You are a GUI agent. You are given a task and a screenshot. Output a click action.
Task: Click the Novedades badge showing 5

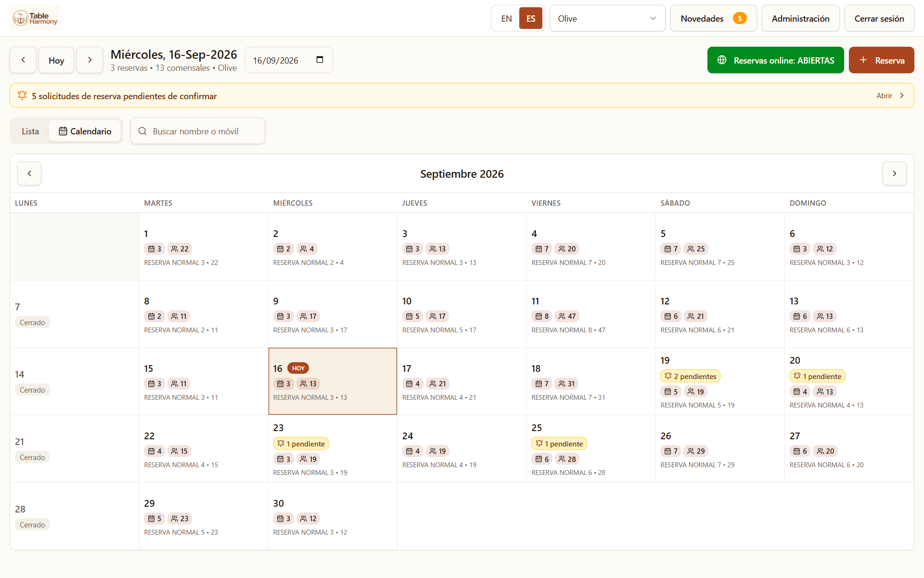[740, 18]
